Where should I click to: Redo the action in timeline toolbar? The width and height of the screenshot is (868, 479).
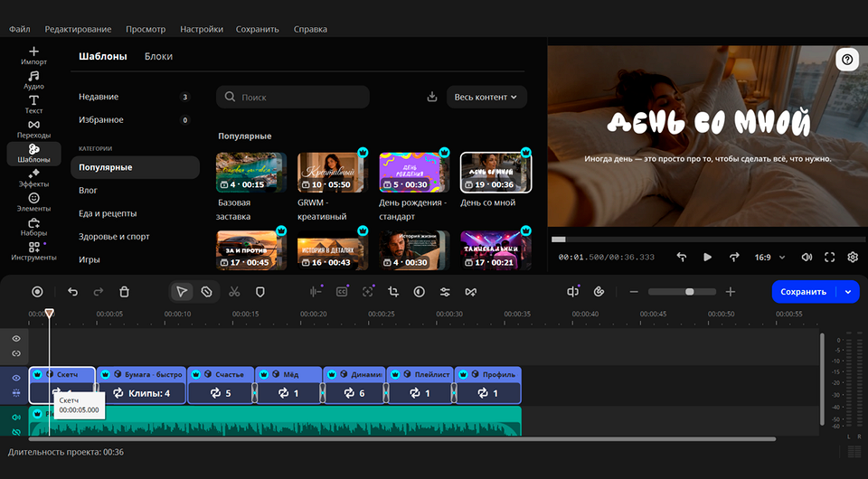(98, 292)
